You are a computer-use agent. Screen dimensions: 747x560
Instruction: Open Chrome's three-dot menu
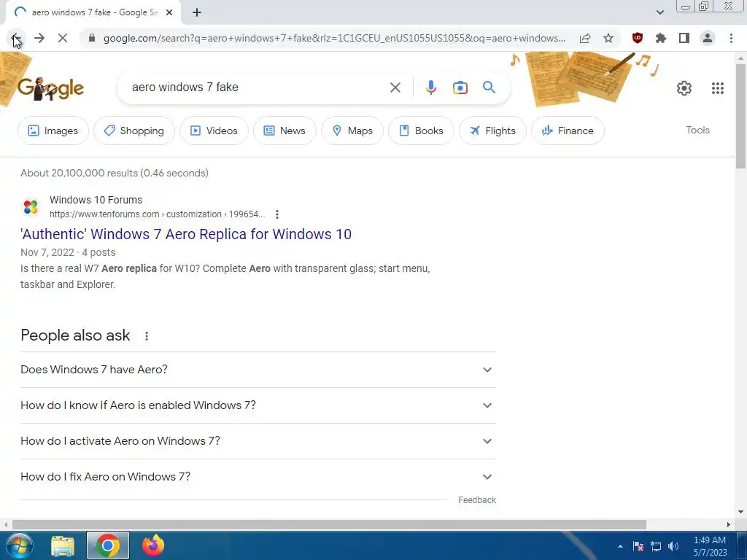coord(731,38)
